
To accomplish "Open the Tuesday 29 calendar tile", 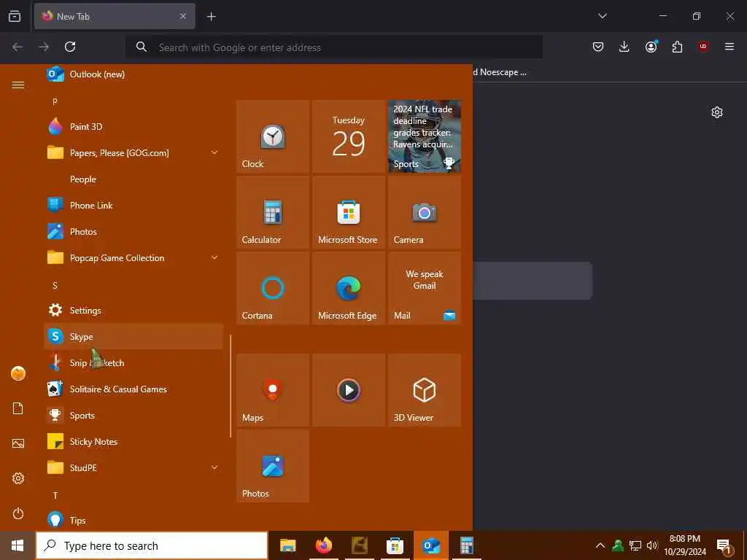I will click(x=349, y=136).
